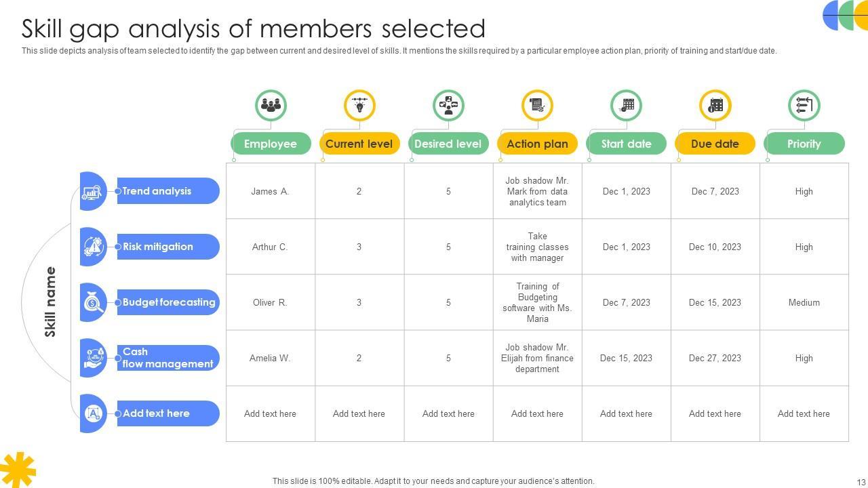
Task: Click the calendar icon above Start date
Action: point(626,106)
